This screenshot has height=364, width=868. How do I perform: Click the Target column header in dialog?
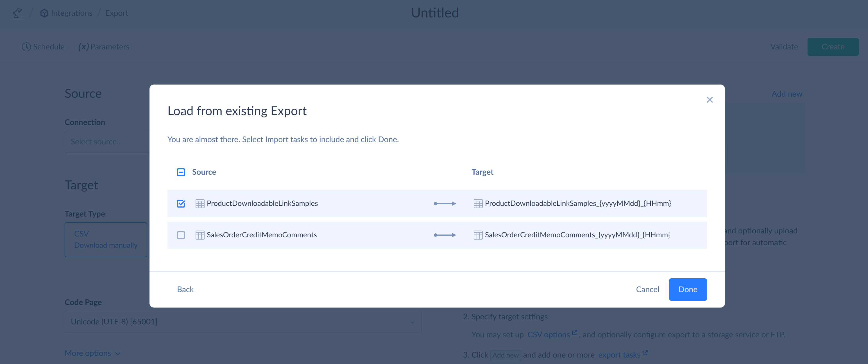point(482,172)
